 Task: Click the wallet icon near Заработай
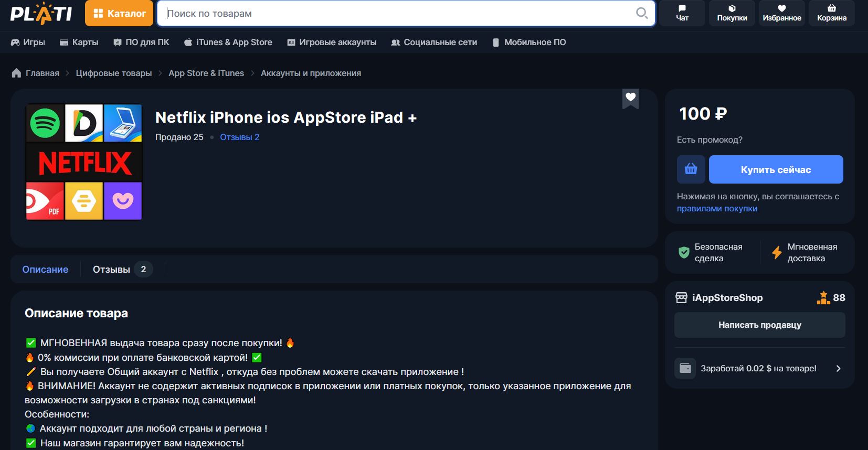685,368
